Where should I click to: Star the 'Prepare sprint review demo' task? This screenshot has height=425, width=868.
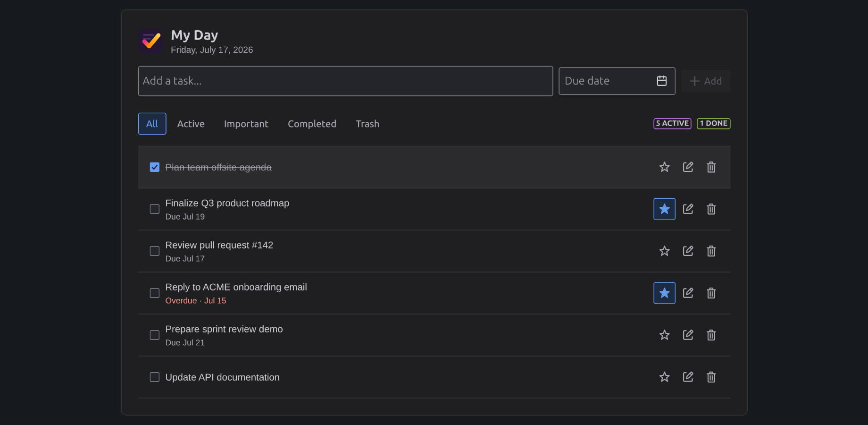point(664,335)
